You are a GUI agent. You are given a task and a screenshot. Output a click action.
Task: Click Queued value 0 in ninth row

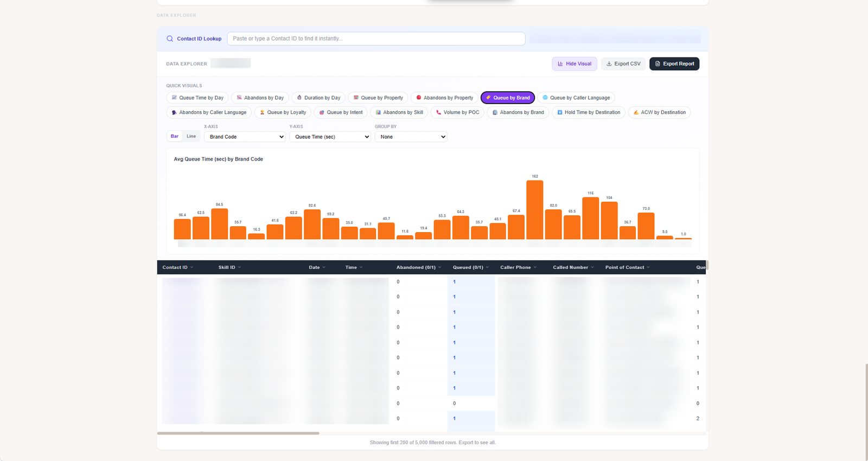click(x=454, y=404)
